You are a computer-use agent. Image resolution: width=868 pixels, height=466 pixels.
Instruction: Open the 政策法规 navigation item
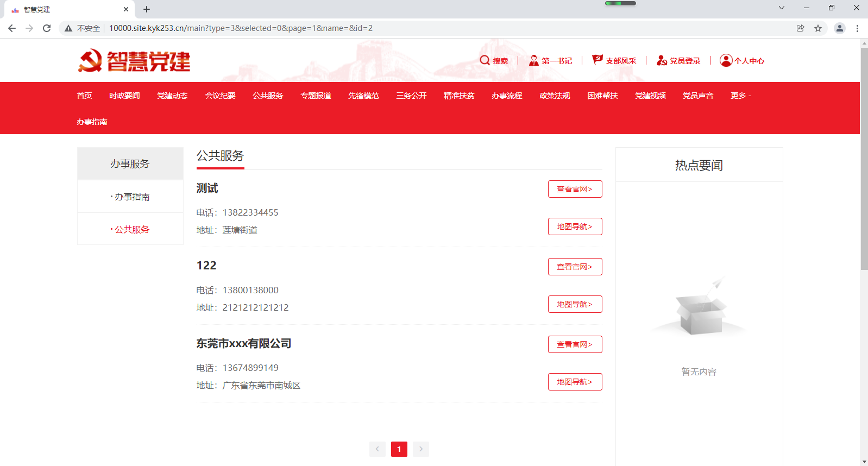pyautogui.click(x=555, y=96)
